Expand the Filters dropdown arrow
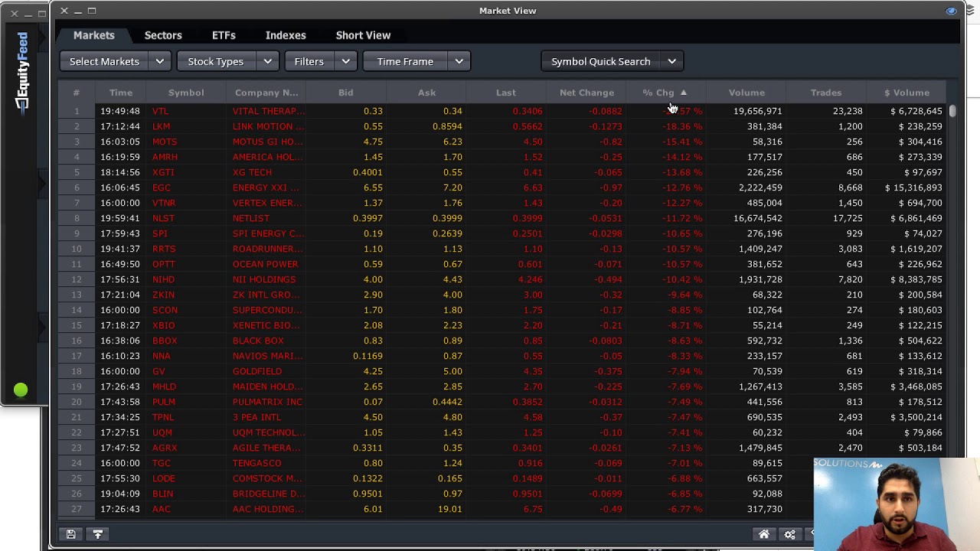The width and height of the screenshot is (980, 551). point(345,61)
